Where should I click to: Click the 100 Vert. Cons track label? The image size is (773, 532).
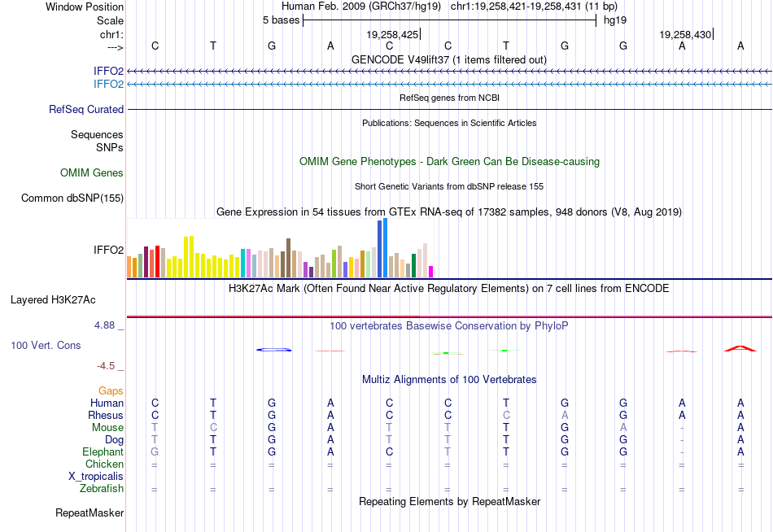[x=46, y=345]
